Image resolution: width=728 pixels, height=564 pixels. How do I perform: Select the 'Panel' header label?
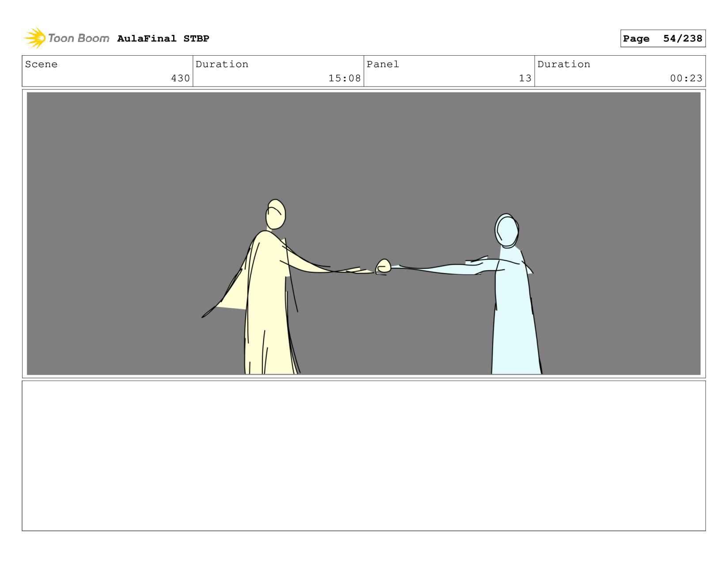point(383,64)
